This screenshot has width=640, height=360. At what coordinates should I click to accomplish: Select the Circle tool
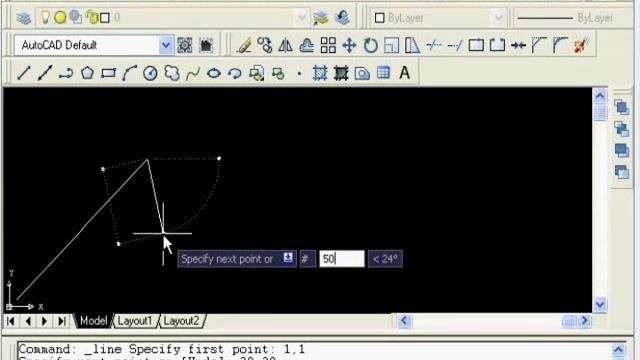pyautogui.click(x=150, y=73)
